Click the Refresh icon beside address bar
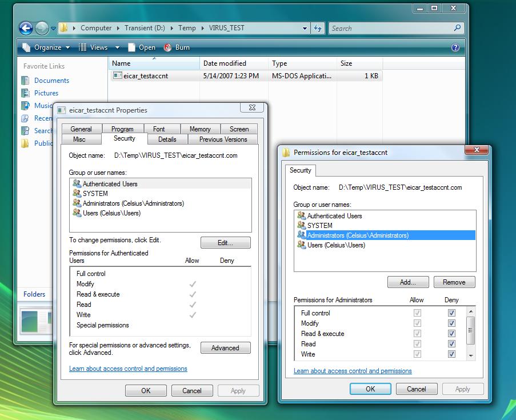 (x=318, y=28)
